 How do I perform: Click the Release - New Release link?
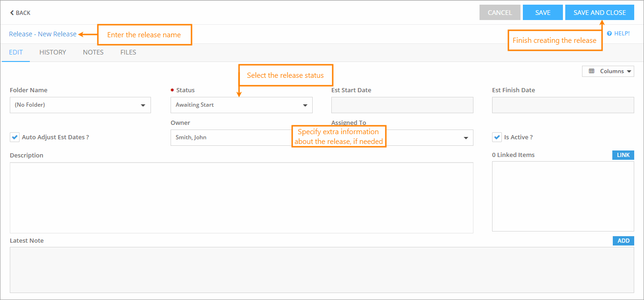(x=42, y=34)
